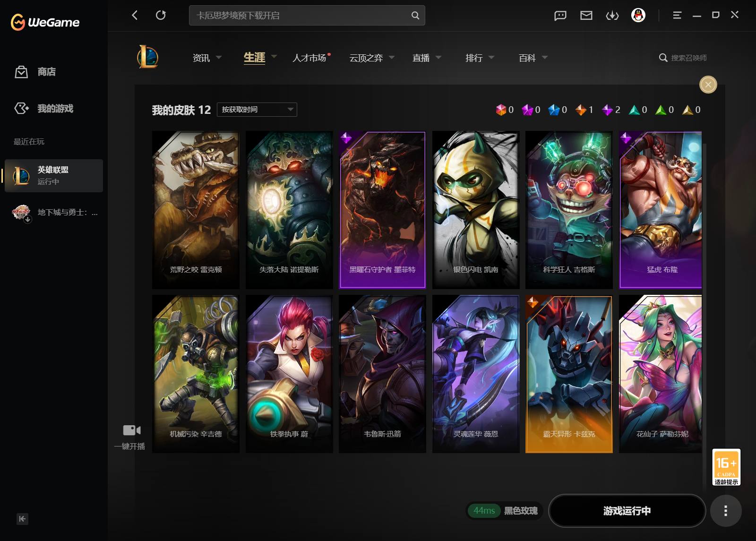Click the magenta gem count icon
This screenshot has width=756, height=541.
click(527, 110)
